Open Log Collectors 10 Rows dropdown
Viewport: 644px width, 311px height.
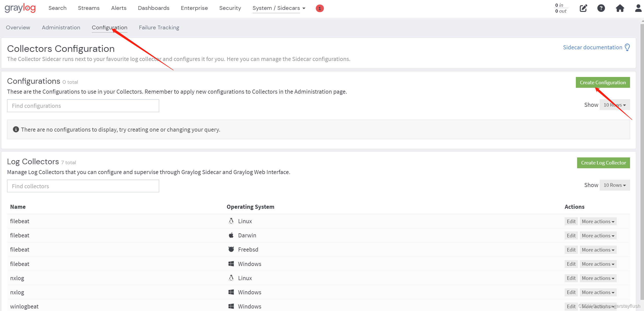pyautogui.click(x=615, y=185)
